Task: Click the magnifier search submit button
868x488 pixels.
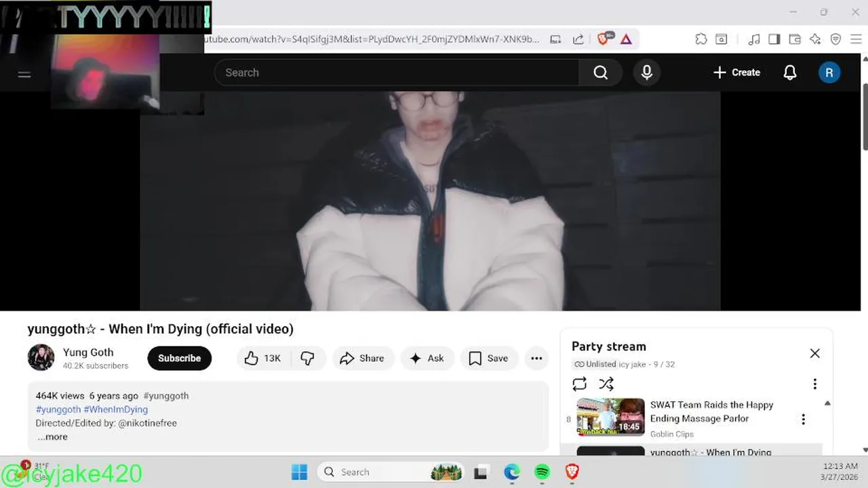Action: pos(601,73)
